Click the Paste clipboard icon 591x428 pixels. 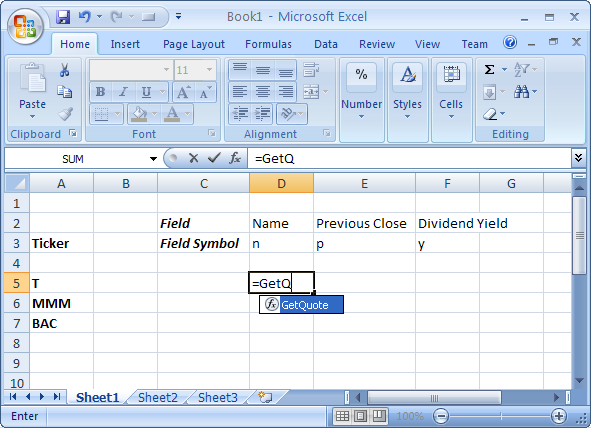[32, 78]
